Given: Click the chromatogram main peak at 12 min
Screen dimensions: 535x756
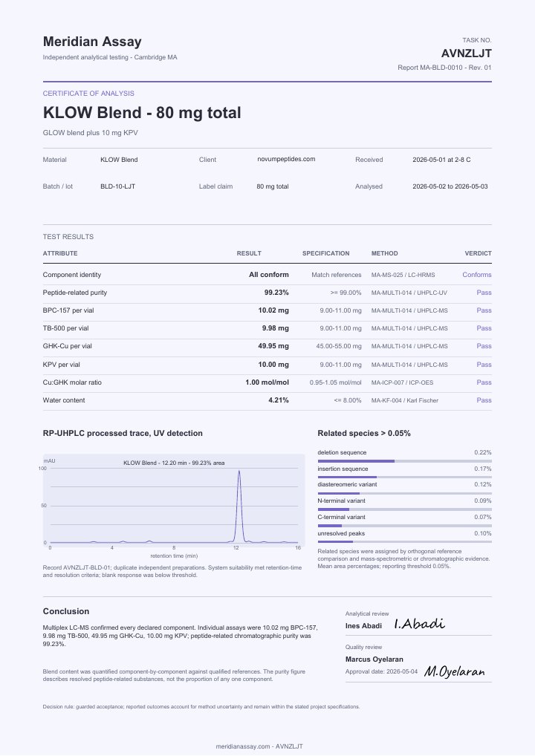Looking at the screenshot, I should (x=239, y=506).
